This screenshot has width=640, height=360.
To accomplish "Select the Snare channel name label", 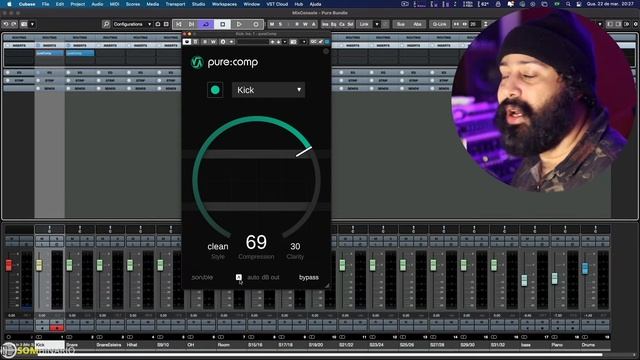I will click(x=72, y=345).
